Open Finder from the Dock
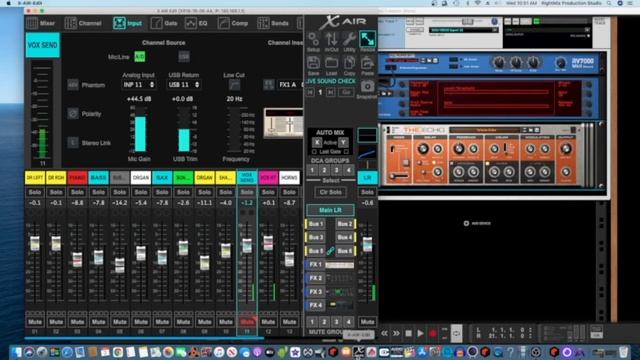This screenshot has height=360, width=640. pyautogui.click(x=17, y=352)
